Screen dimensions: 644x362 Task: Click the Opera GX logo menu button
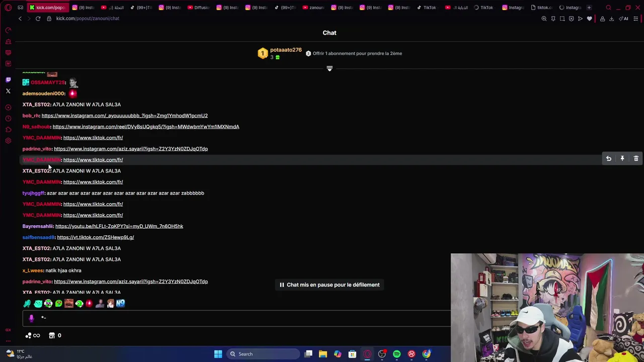click(8, 8)
